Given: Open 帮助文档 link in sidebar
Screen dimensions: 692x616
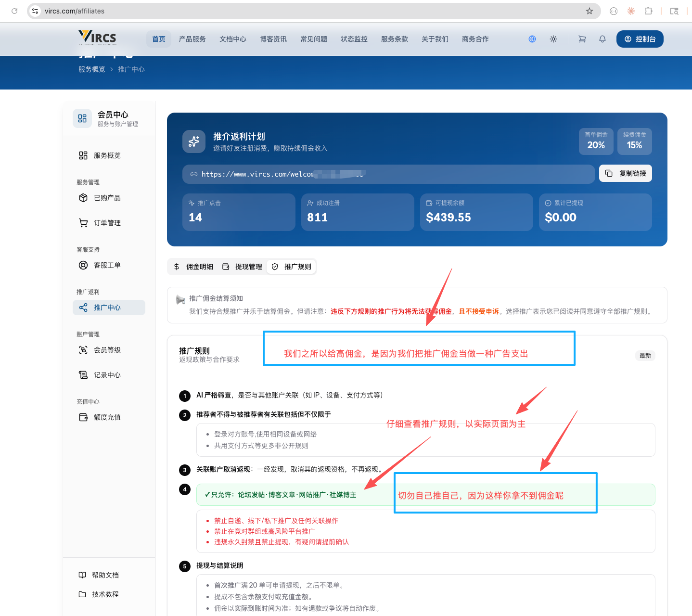Looking at the screenshot, I should pos(99,575).
